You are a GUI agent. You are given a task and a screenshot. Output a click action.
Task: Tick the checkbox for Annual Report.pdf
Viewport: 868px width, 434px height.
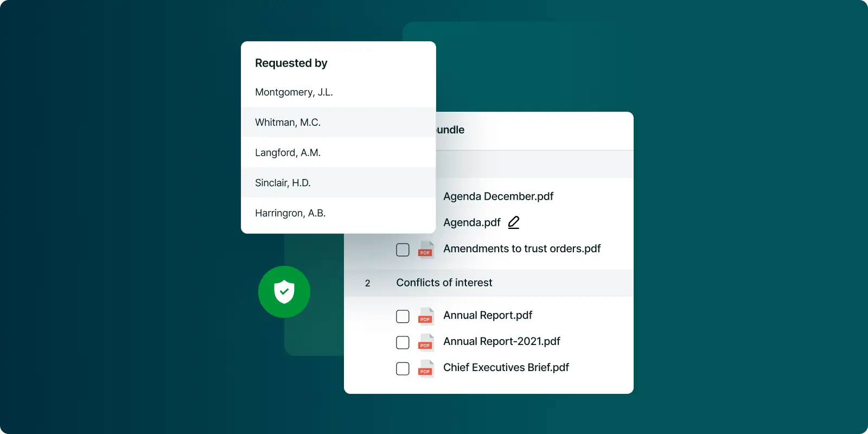point(403,316)
